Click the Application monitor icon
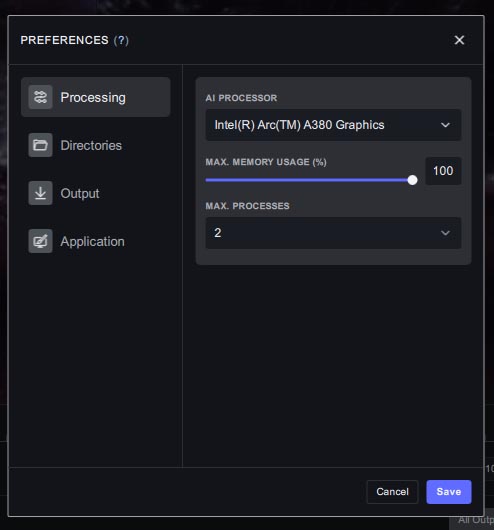Screen dimensions: 494x530 coord(40,241)
